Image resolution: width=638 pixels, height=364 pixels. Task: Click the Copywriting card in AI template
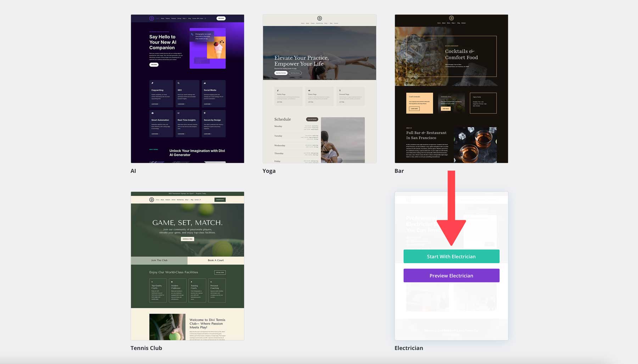tap(161, 94)
